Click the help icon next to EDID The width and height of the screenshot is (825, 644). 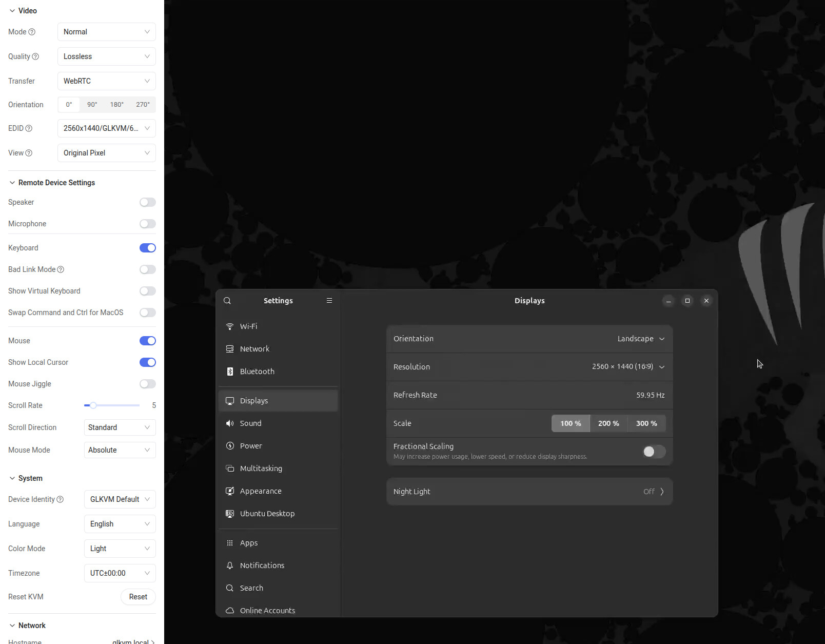[x=29, y=128]
